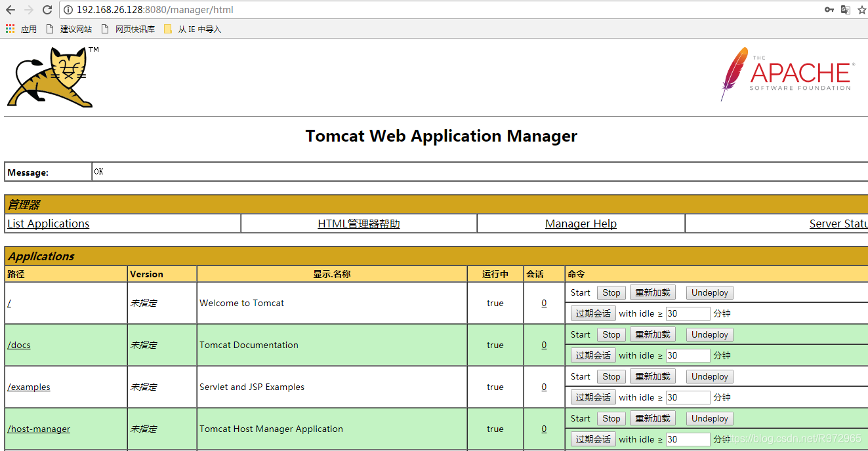This screenshot has height=451, width=868.
Task: Click the '显示.名称' column header
Action: (x=332, y=274)
